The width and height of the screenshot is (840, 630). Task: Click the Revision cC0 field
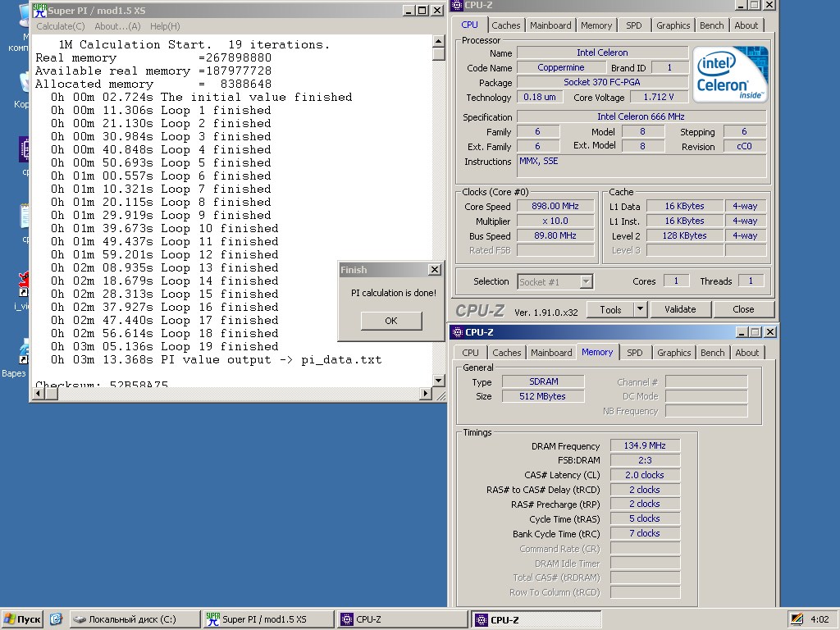(x=745, y=146)
